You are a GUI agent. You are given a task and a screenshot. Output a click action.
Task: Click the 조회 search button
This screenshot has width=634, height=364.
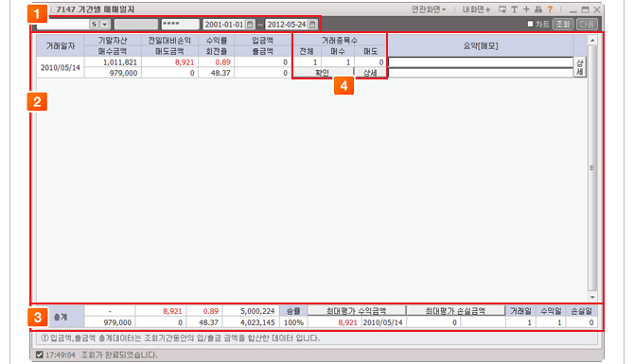(x=563, y=25)
